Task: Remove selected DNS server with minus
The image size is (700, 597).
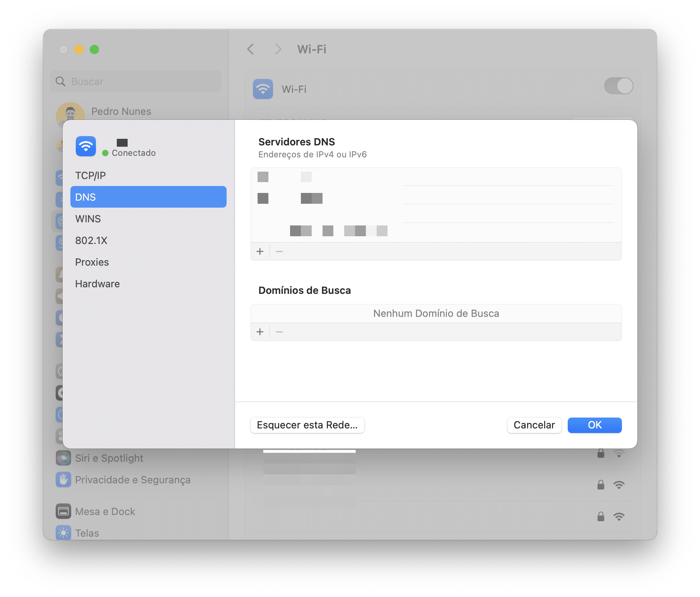Action: (x=279, y=252)
